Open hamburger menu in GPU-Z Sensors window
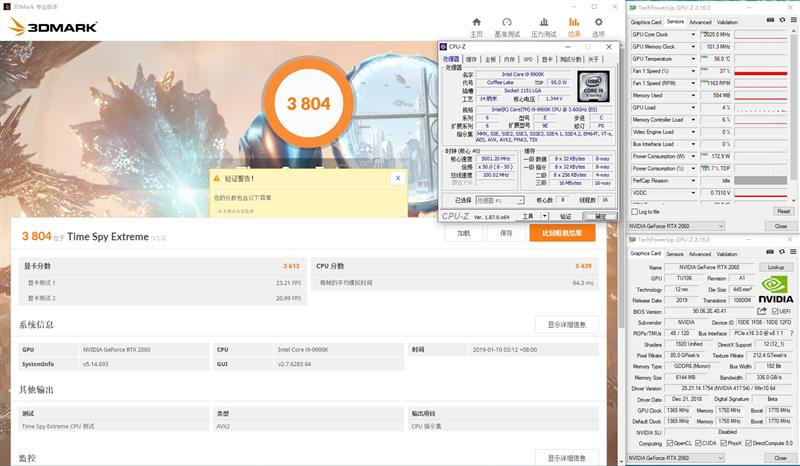This screenshot has width=800, height=466. tap(793, 20)
